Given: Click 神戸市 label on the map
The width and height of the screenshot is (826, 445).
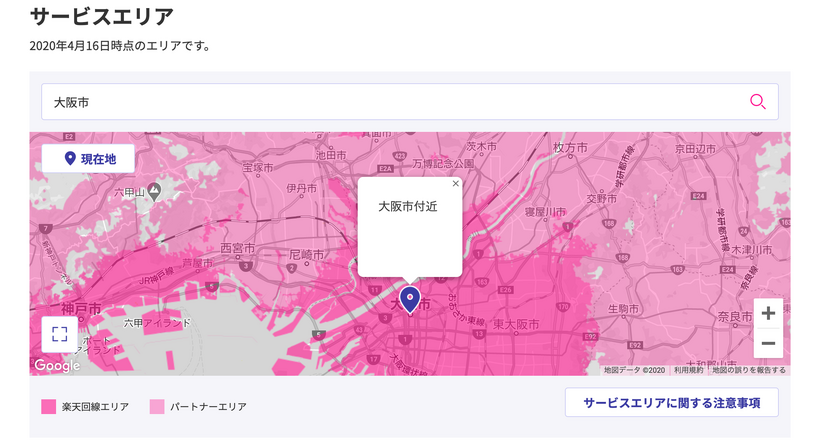Looking at the screenshot, I should click(81, 309).
